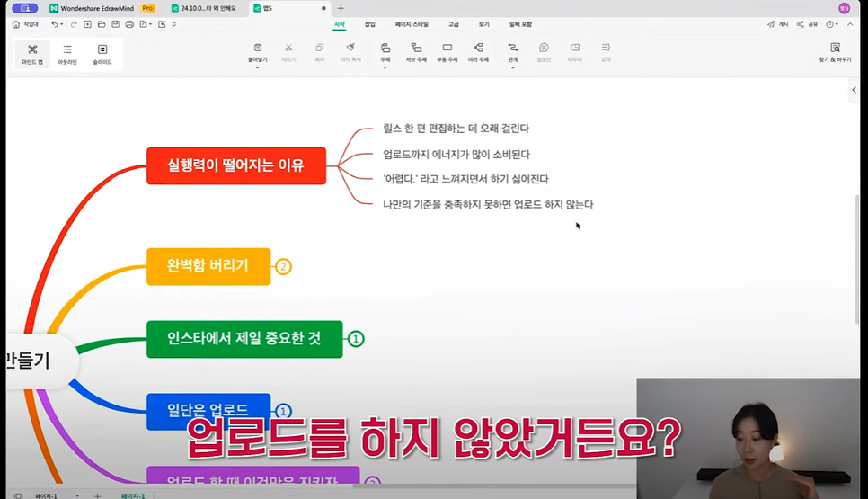The width and height of the screenshot is (868, 499).
Task: Click the Relationship (관계) line icon
Action: tap(512, 49)
